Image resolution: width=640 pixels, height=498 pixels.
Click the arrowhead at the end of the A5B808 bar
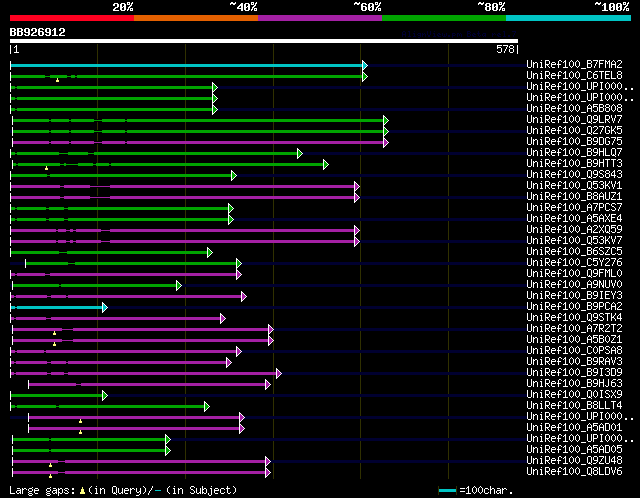tap(215, 109)
